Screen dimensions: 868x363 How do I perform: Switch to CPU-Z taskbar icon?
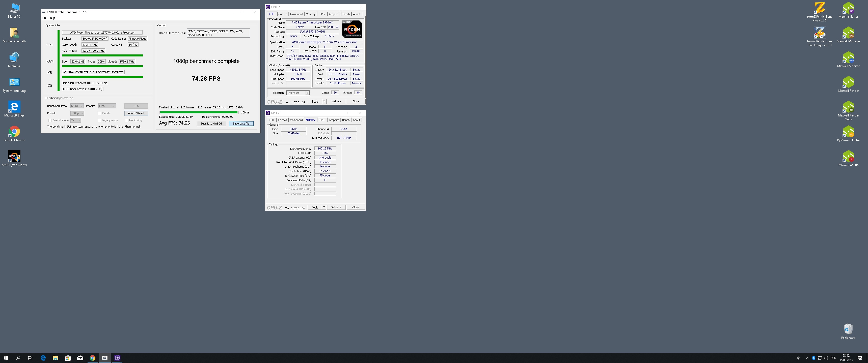click(x=117, y=358)
